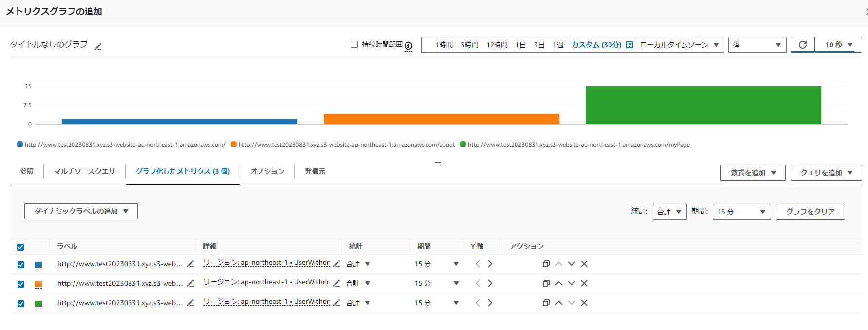This screenshot has width=868, height=330.
Task: Open 合計 statistic dropdown in green row
Action: coord(358,303)
